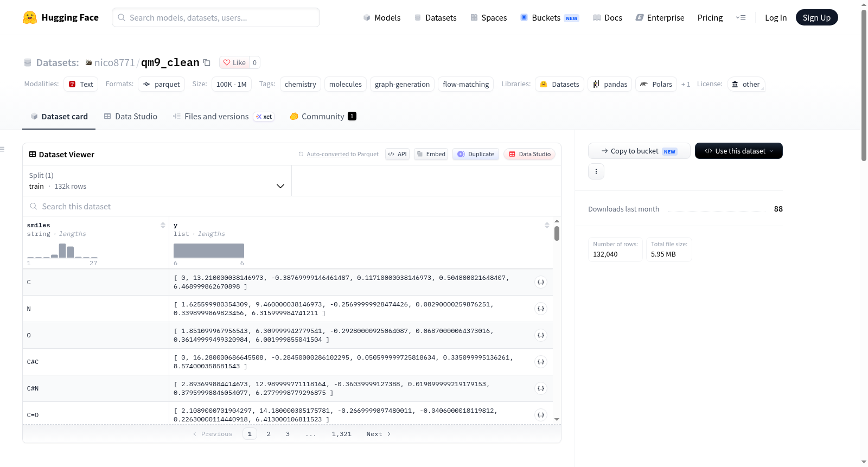
Task: Switch to the Data Studio tab
Action: coord(131,116)
